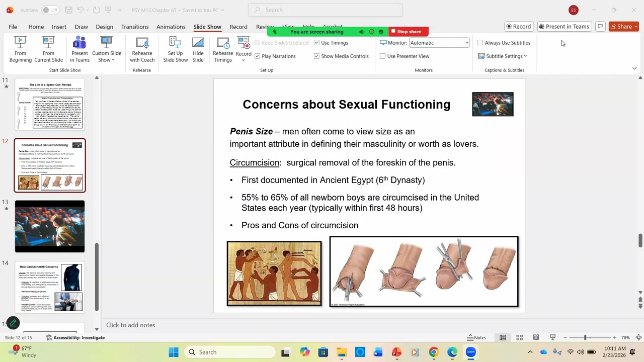This screenshot has height=362, width=644.
Task: Zoom out using the minus icon
Action: [566, 337]
